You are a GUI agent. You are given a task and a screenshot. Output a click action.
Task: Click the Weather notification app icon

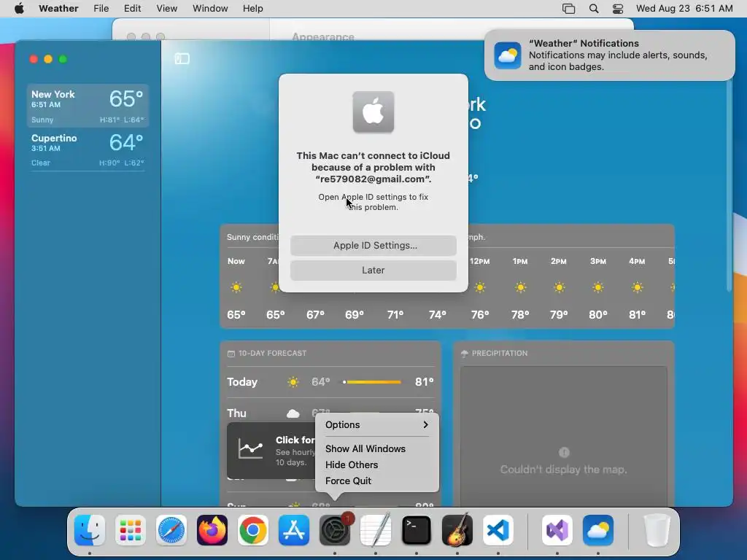tap(508, 55)
